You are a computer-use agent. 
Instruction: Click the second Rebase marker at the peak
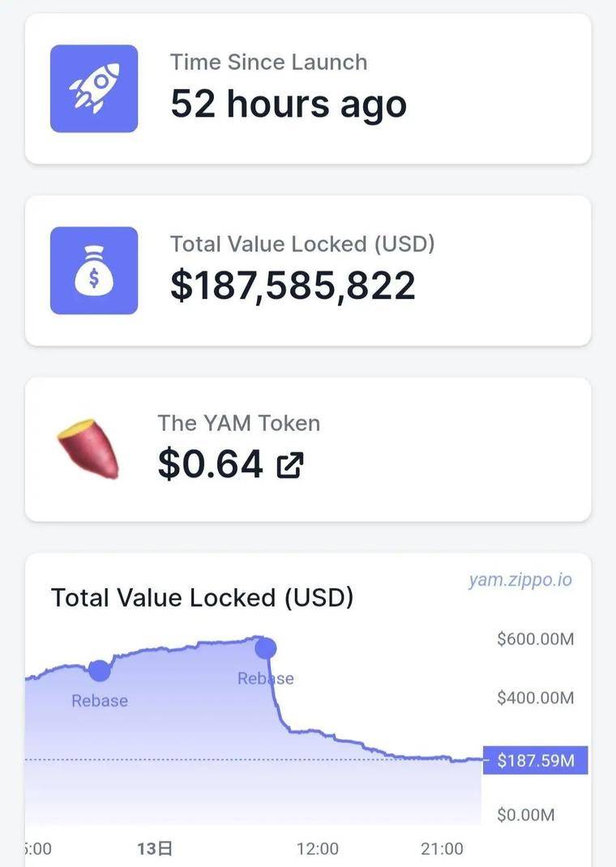coord(265,647)
